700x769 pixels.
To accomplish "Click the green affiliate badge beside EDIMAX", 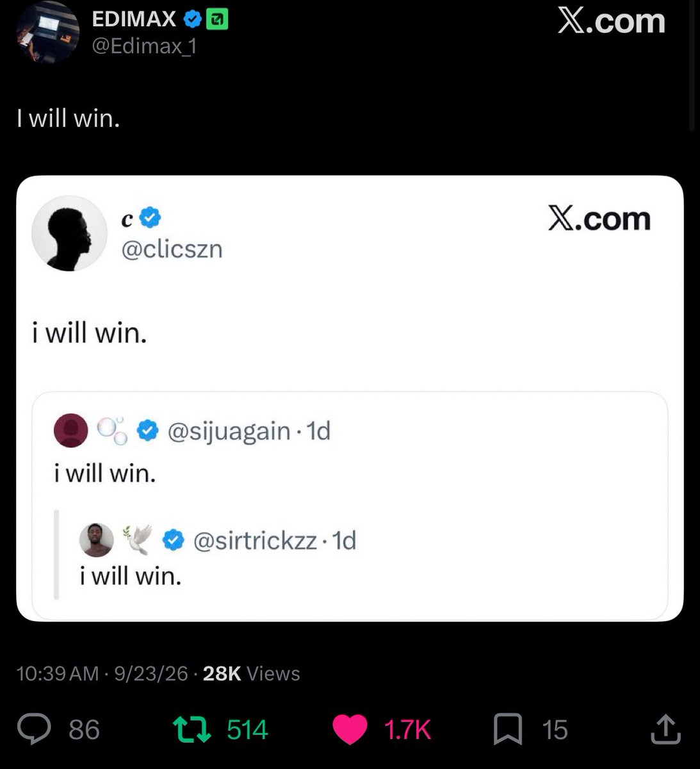I will [x=218, y=20].
